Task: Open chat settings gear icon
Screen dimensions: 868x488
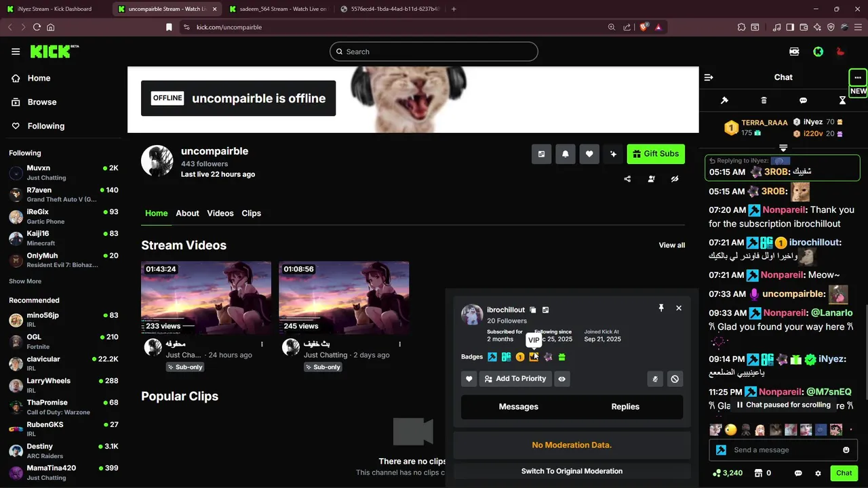Action: coord(818,473)
